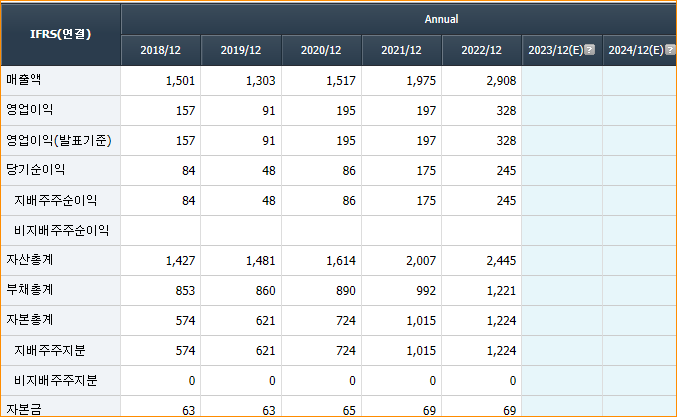The image size is (677, 417).
Task: Click the 매출액 value 1,303
Action: coord(260,81)
